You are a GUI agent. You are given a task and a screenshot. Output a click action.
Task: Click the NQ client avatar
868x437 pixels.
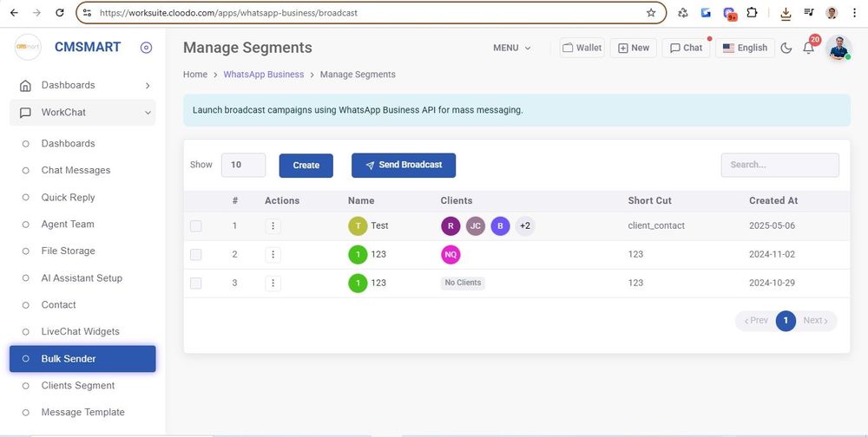click(450, 255)
